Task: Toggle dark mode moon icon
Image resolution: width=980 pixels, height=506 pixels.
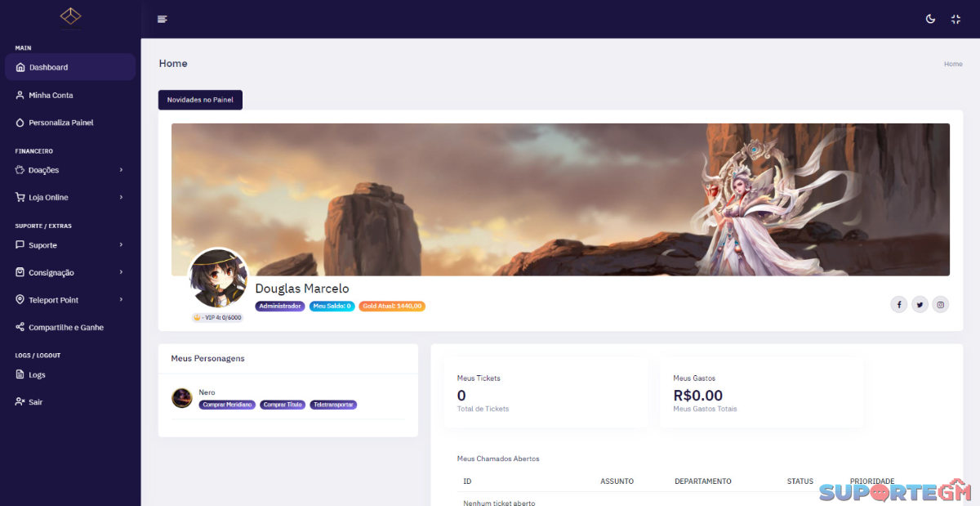Action: point(930,19)
